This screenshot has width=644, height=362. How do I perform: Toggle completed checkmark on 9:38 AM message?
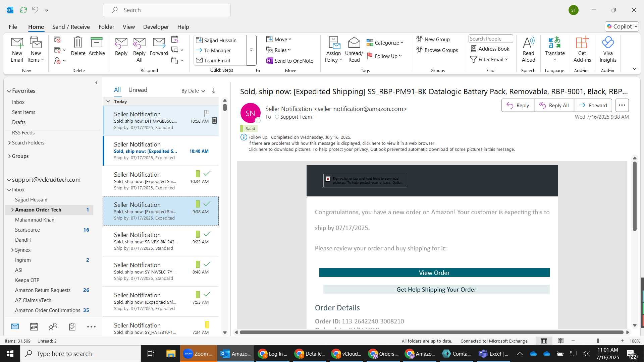(207, 204)
